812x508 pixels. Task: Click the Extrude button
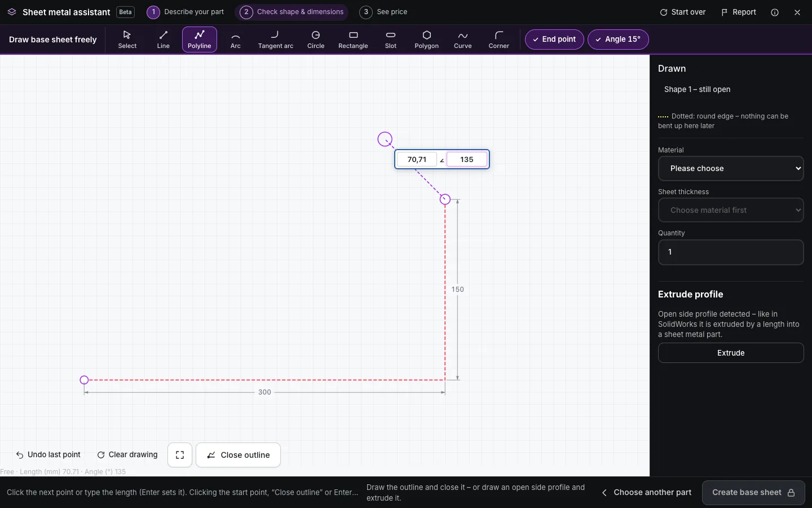coord(731,353)
